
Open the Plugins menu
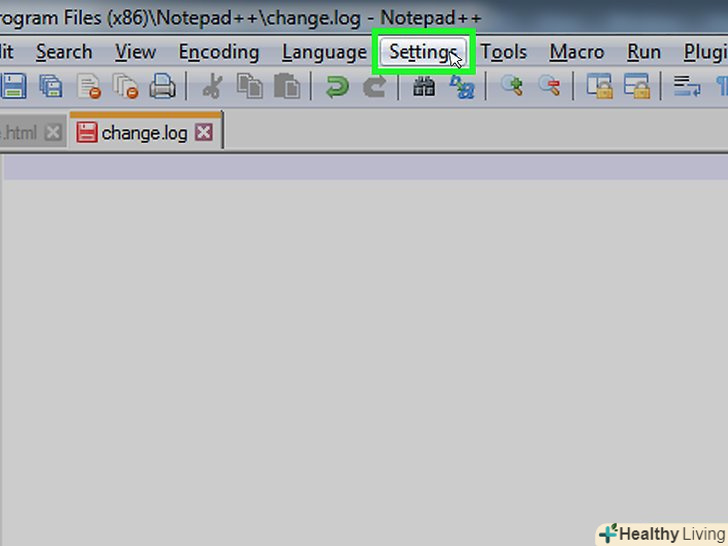pyautogui.click(x=706, y=52)
